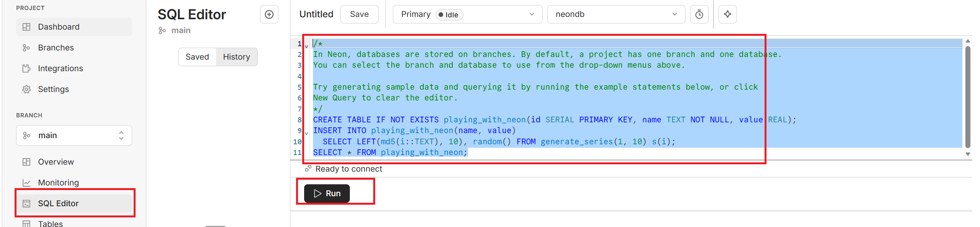The image size is (980, 227).
Task: Click the Branches icon in sidebar
Action: [x=26, y=48]
